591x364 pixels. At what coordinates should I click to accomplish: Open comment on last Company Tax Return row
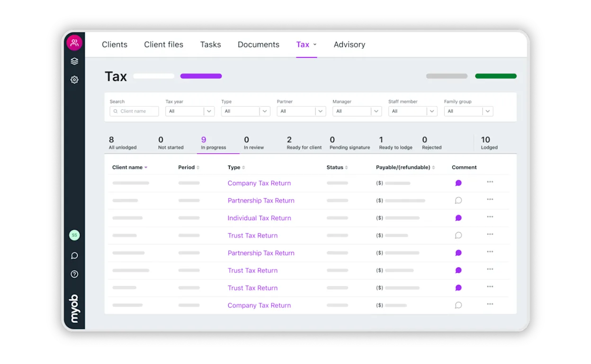point(458,305)
